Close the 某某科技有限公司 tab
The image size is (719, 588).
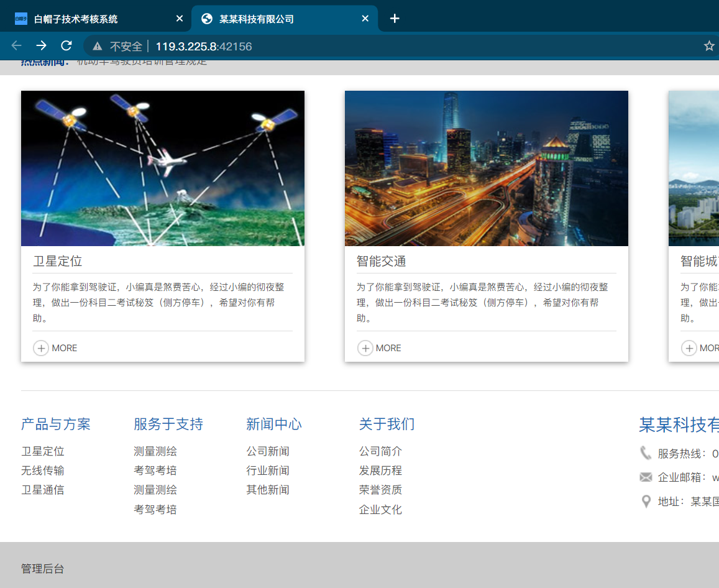pyautogui.click(x=365, y=19)
